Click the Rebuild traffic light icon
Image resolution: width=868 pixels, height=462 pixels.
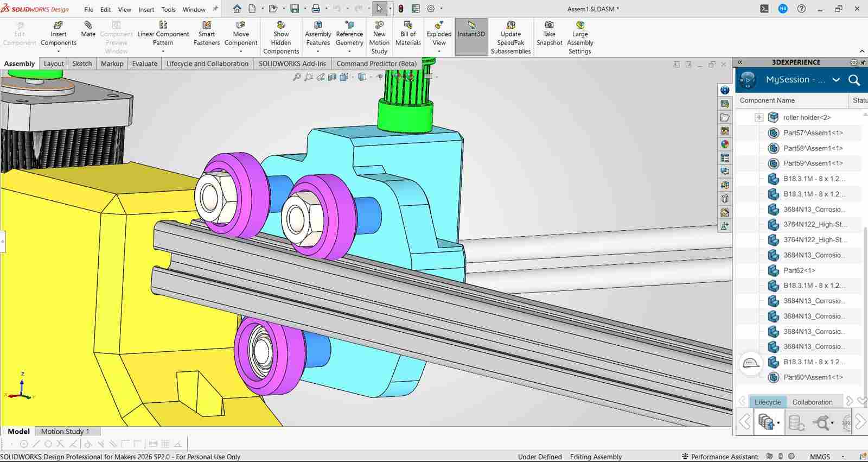coord(401,9)
